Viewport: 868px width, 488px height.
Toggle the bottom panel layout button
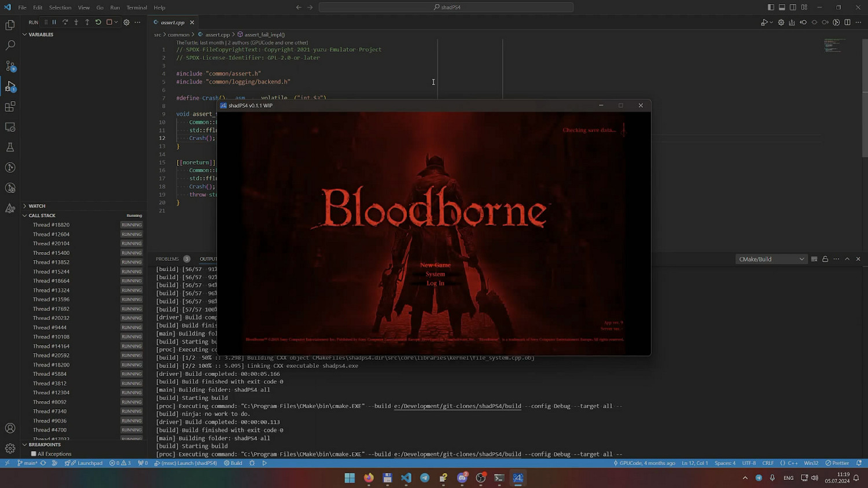782,8
